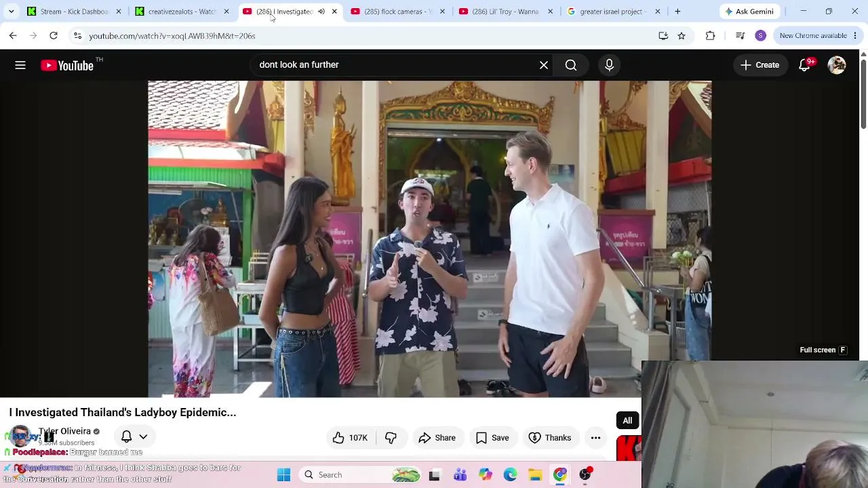This screenshot has width=868, height=488.
Task: Reload the current page
Action: coord(54,36)
